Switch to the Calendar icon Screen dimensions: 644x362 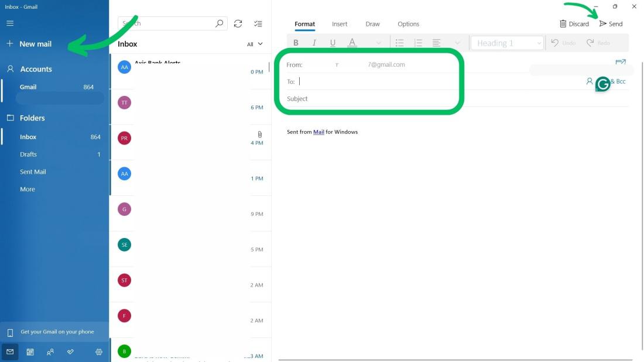click(x=30, y=351)
